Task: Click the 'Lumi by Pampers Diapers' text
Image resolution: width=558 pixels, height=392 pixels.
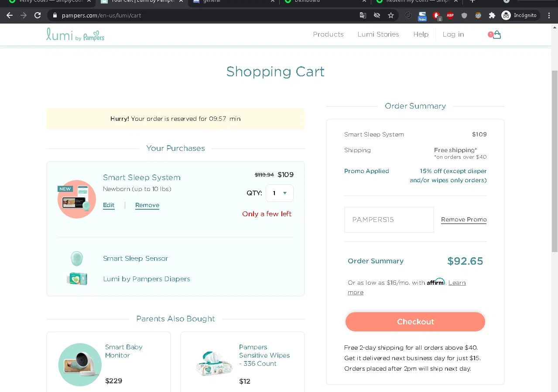Action: (x=147, y=279)
